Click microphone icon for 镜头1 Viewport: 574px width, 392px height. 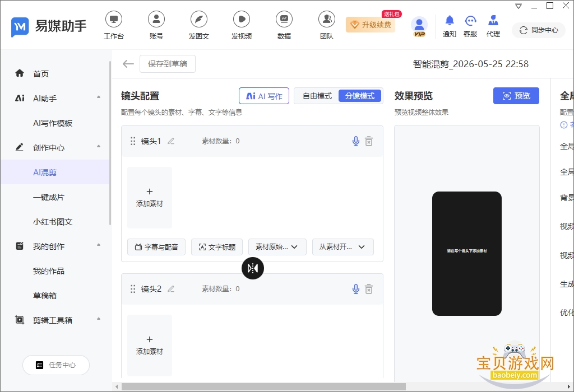(355, 141)
